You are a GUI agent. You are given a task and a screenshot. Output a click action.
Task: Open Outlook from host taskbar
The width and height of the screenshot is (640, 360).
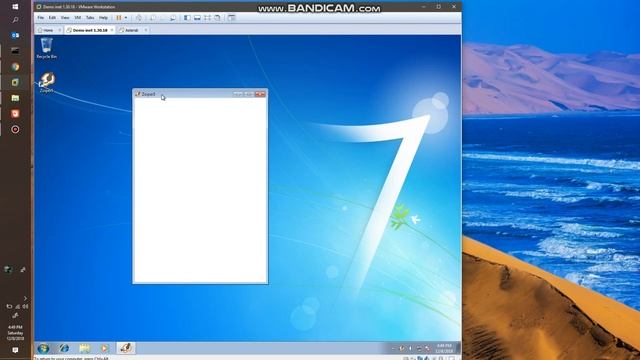15,36
